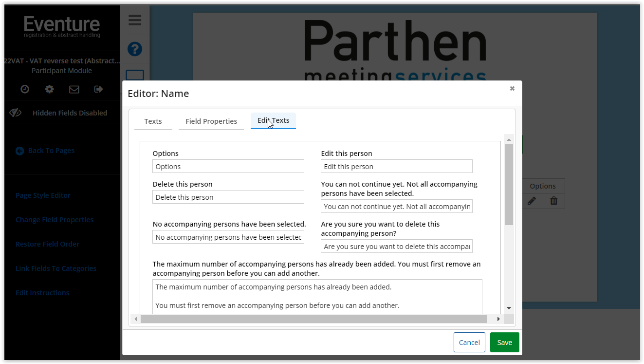
Task: Close the Editor dialog with X
Action: tap(512, 88)
